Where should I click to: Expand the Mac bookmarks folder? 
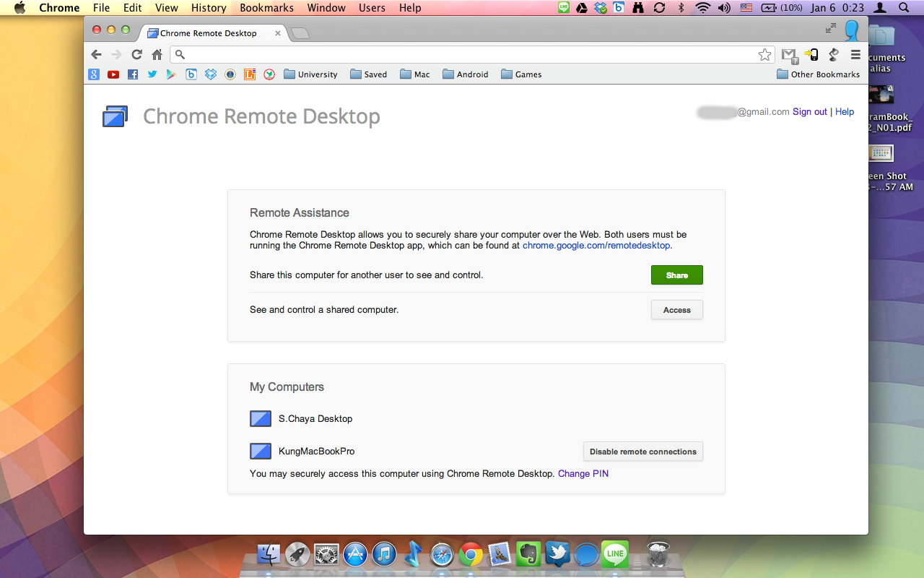pyautogui.click(x=414, y=74)
